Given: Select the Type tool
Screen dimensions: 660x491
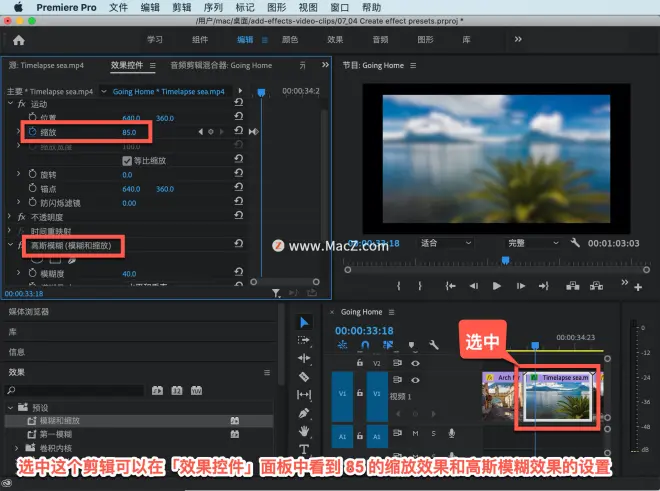Looking at the screenshot, I should pos(304,449).
